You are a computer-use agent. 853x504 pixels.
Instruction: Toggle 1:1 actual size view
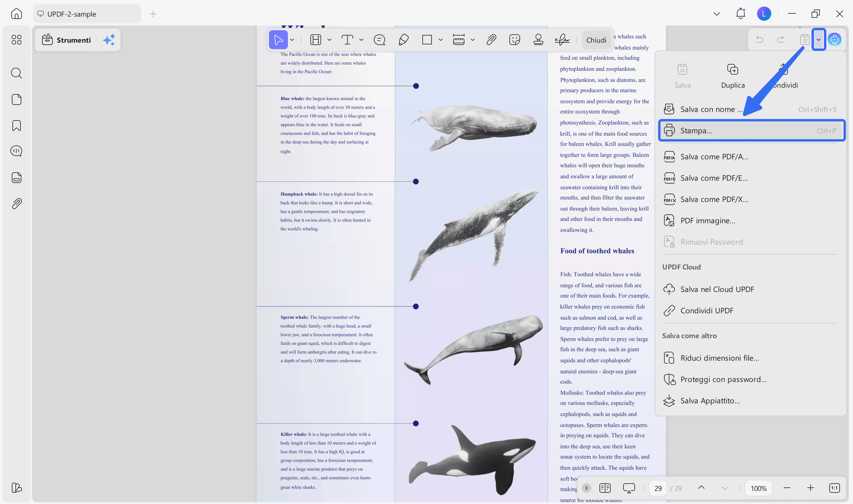tap(835, 488)
